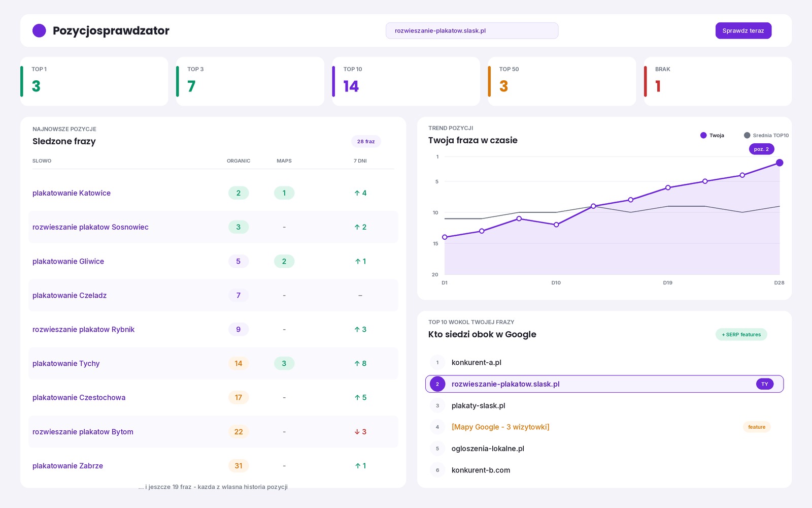
Task: Click the up arrow trend for plakatowanie Tychy
Action: [x=360, y=363]
